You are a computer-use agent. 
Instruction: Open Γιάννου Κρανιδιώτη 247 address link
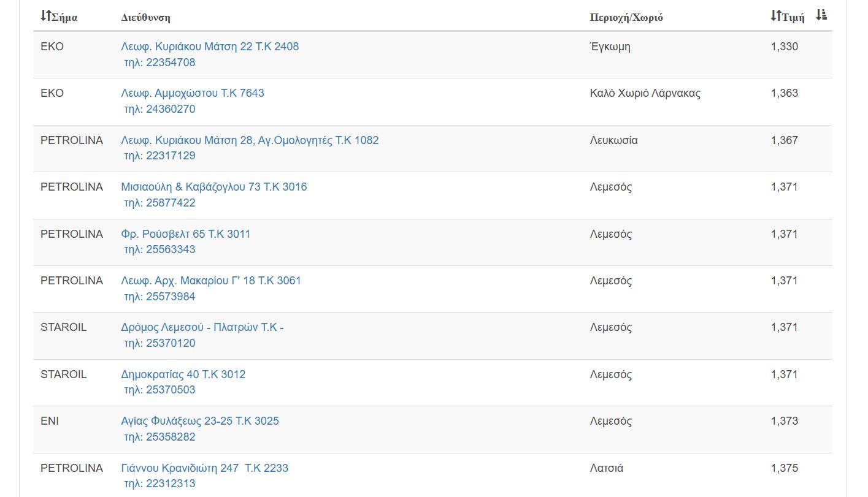coord(205,468)
